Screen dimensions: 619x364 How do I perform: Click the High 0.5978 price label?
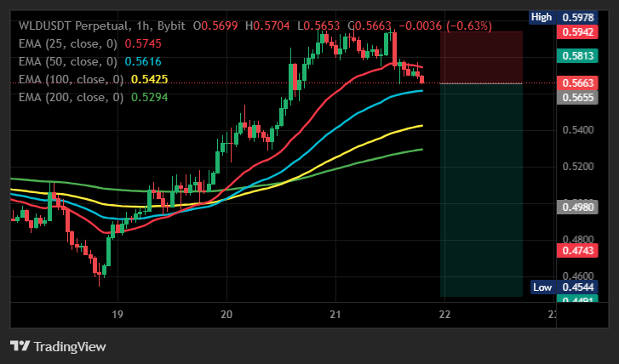pos(564,17)
